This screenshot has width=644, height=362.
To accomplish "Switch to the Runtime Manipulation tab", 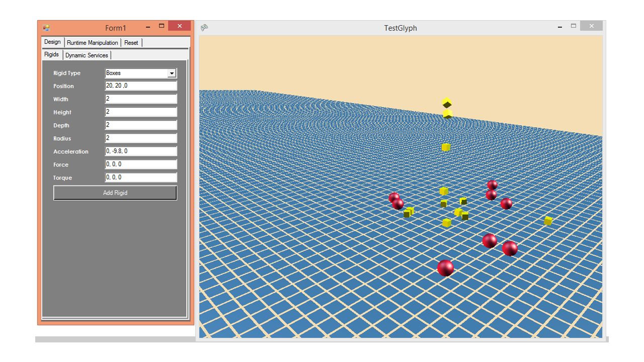I will point(92,43).
